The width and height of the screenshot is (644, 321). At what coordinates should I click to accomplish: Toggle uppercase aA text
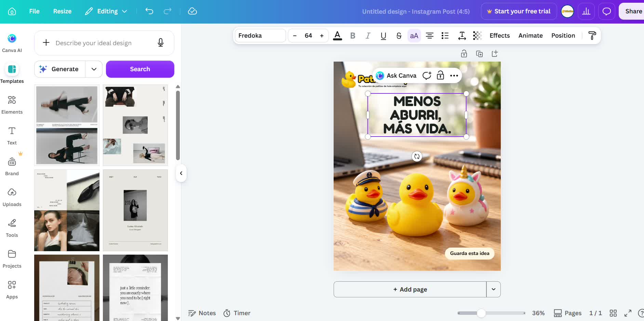pyautogui.click(x=414, y=36)
